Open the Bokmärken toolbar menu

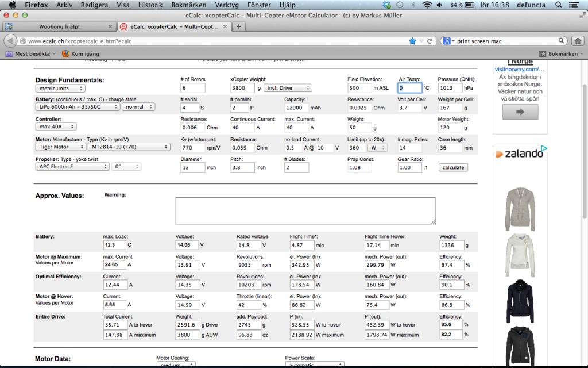561,53
